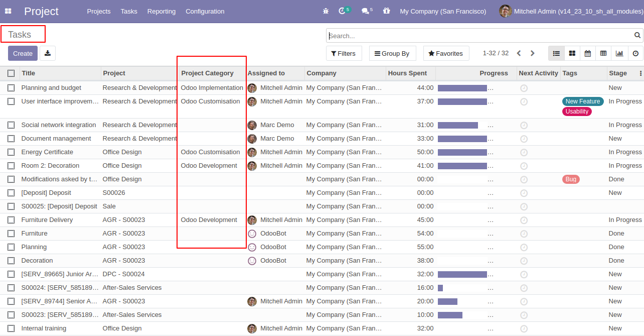Click the export download icon button

tap(48, 53)
